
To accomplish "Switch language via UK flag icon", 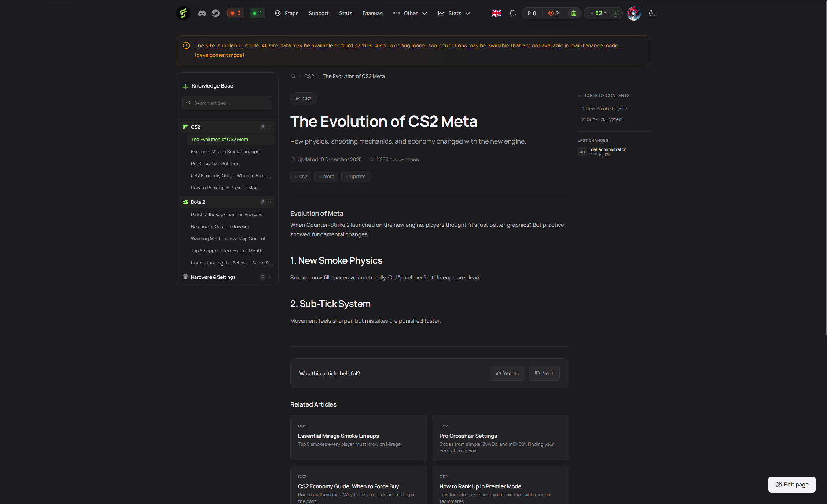I will point(496,13).
